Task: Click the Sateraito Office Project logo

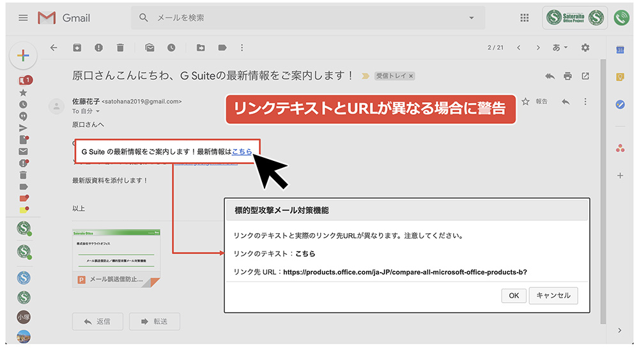Action: (x=574, y=17)
